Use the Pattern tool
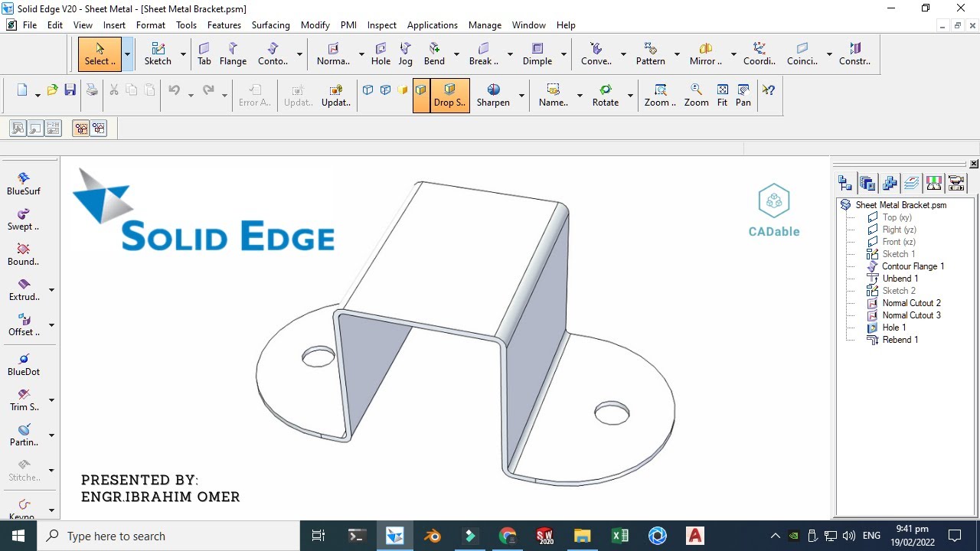The image size is (980, 551). [651, 54]
